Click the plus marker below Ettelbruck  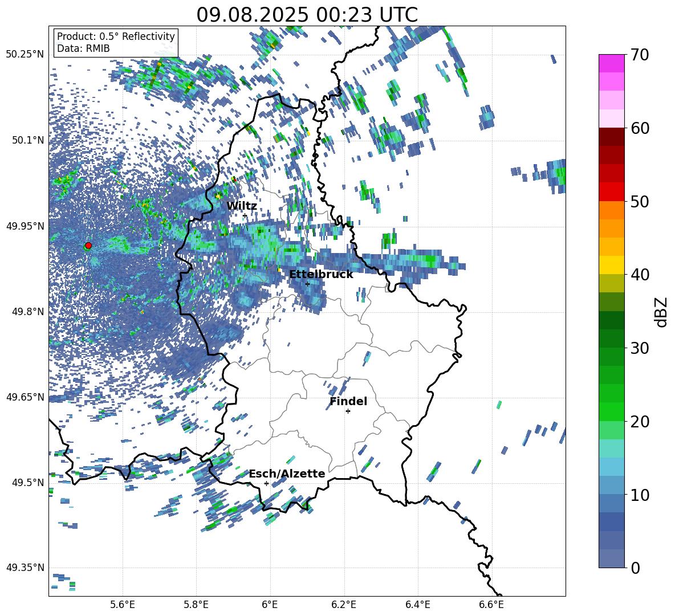pos(307,284)
